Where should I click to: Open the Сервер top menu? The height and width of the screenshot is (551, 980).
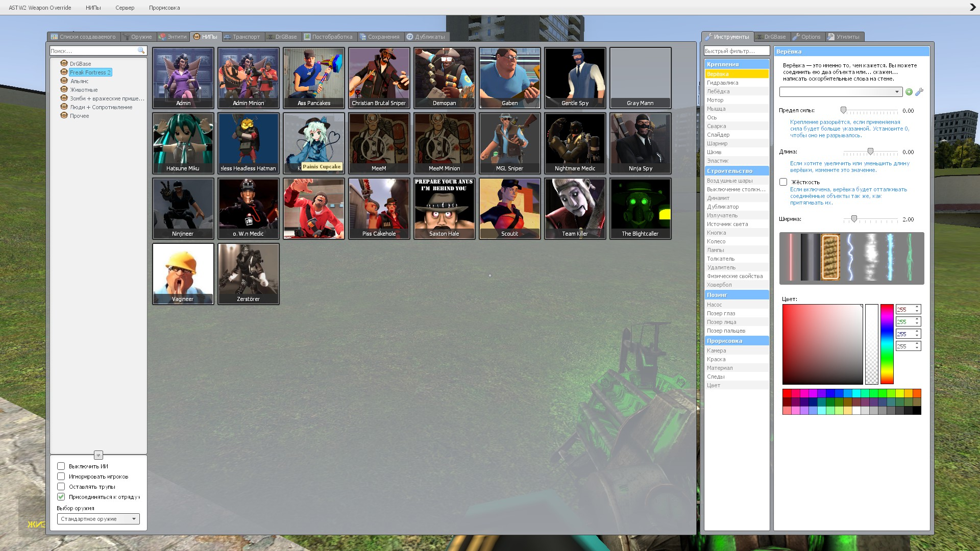coord(125,8)
